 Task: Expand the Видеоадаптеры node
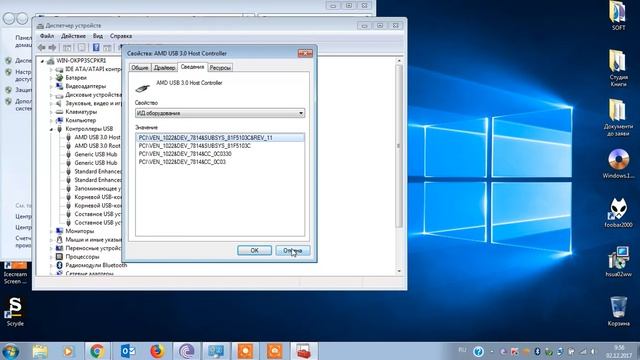51,87
